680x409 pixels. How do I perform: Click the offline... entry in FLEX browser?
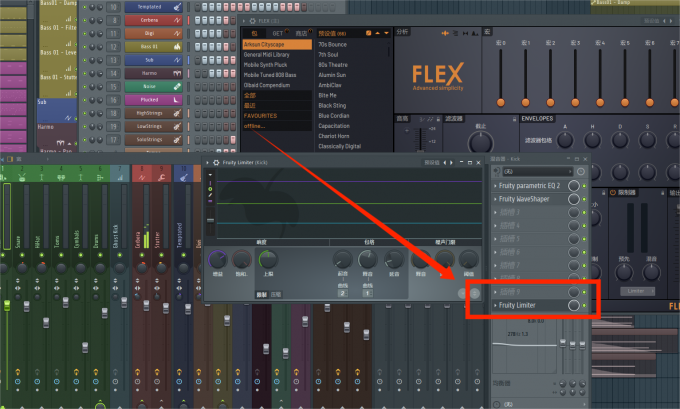[x=277, y=126]
